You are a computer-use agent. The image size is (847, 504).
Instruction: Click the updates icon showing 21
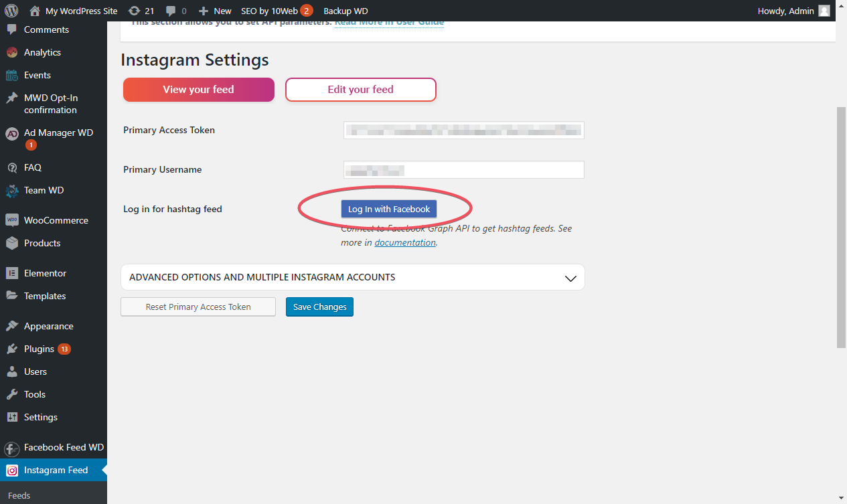[x=134, y=11]
